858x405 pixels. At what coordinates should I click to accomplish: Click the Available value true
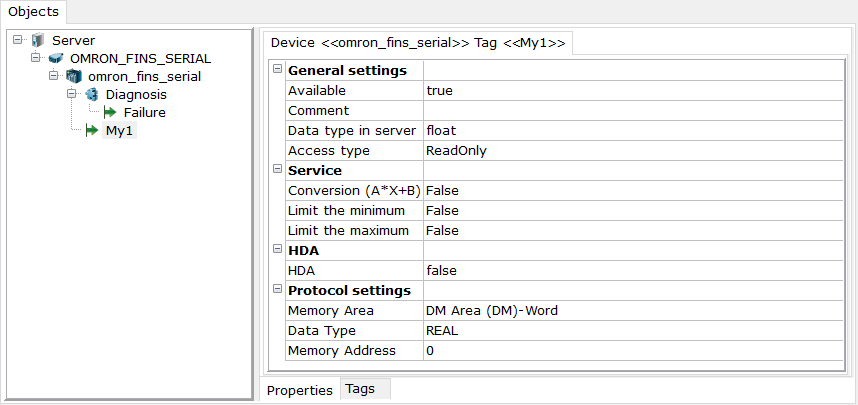633,90
